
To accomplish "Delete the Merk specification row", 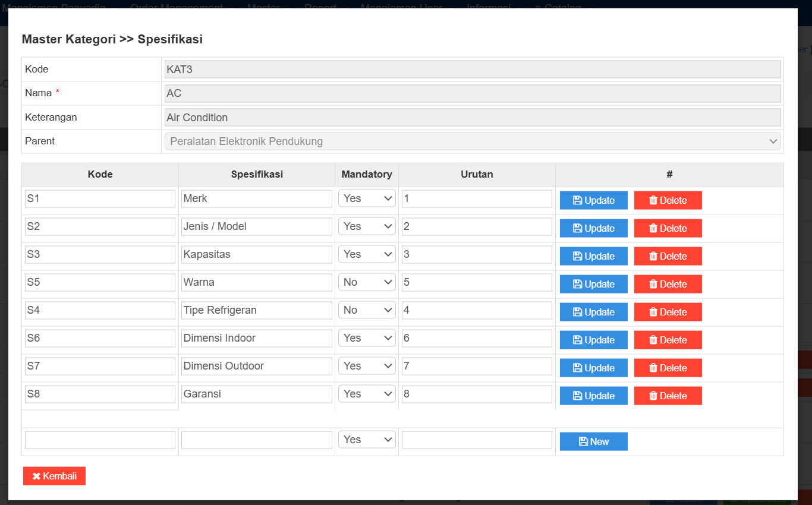I will pyautogui.click(x=668, y=200).
